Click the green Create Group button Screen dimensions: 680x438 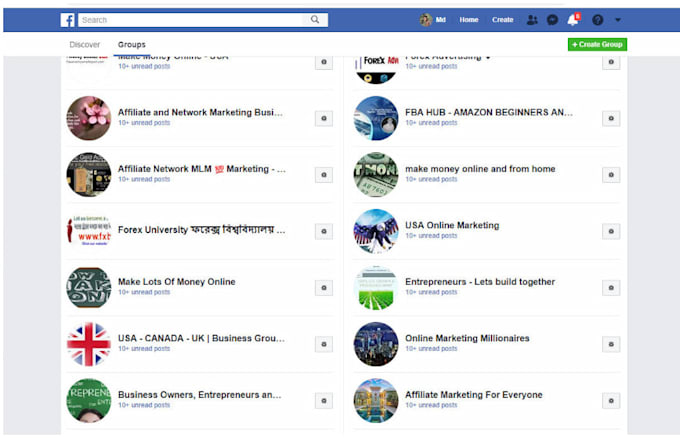tap(597, 44)
